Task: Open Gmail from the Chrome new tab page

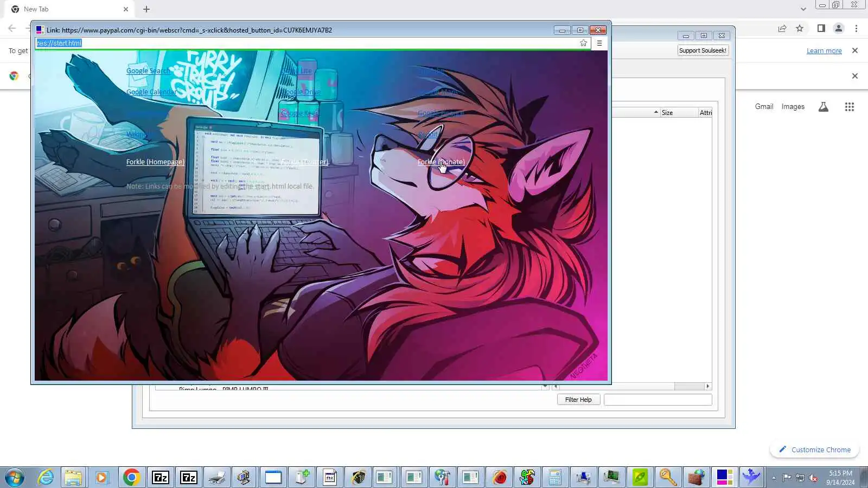Action: [764, 107]
